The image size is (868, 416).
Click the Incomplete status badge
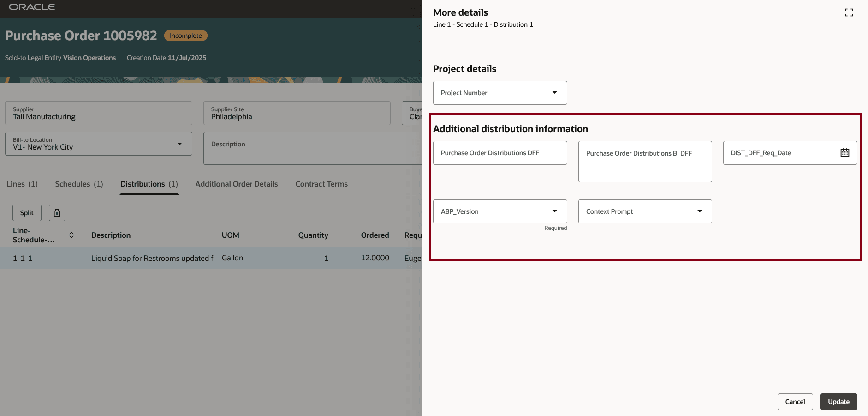(186, 36)
